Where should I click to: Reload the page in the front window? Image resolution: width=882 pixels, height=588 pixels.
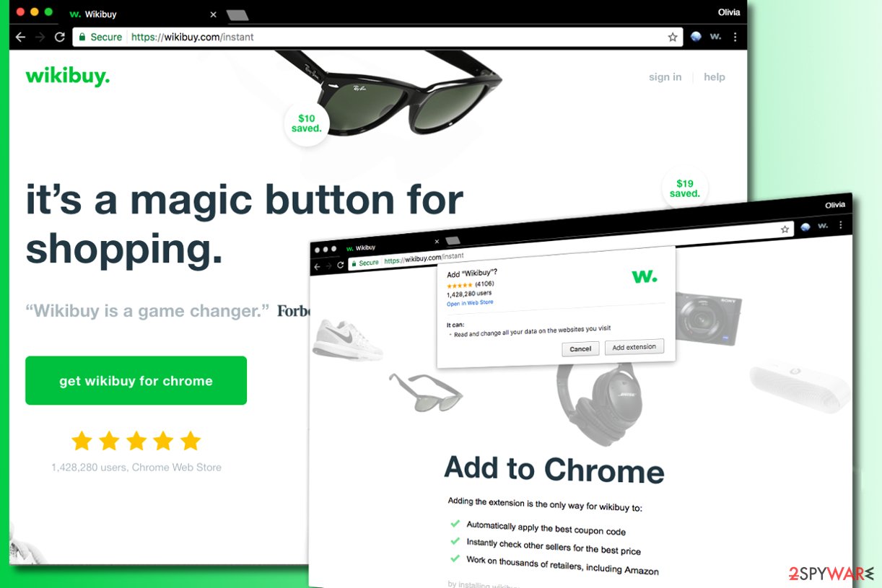click(341, 265)
